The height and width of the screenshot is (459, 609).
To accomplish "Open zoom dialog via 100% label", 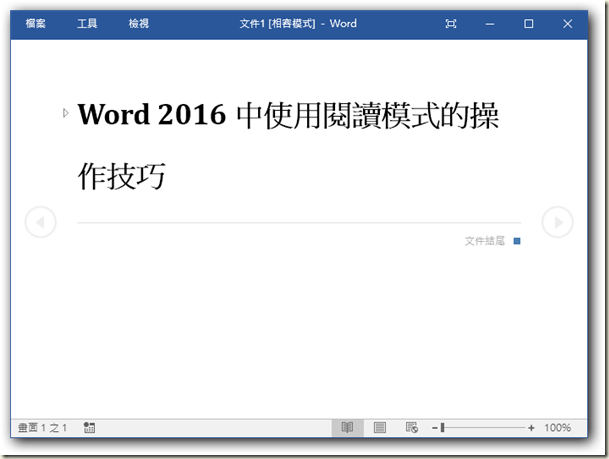I will click(557, 428).
